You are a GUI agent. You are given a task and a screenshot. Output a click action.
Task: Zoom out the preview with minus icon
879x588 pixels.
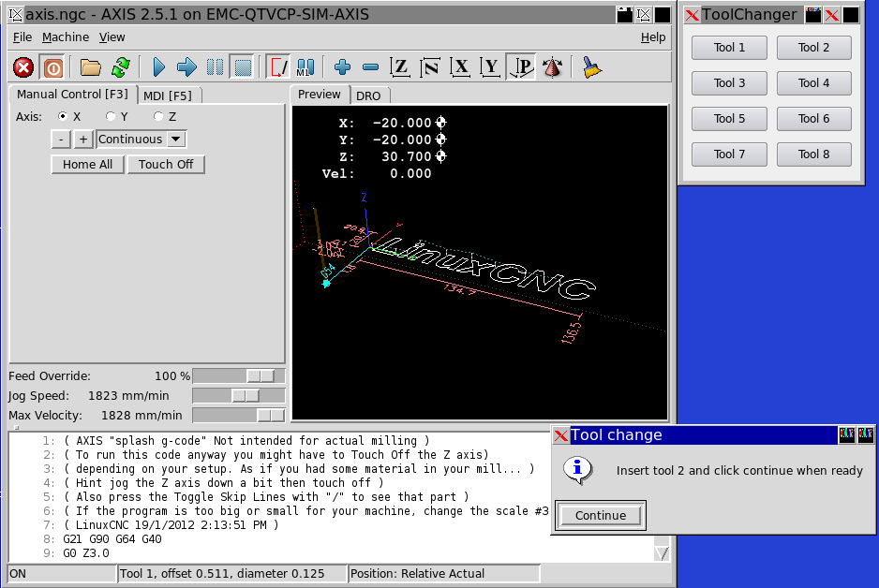pyautogui.click(x=370, y=67)
